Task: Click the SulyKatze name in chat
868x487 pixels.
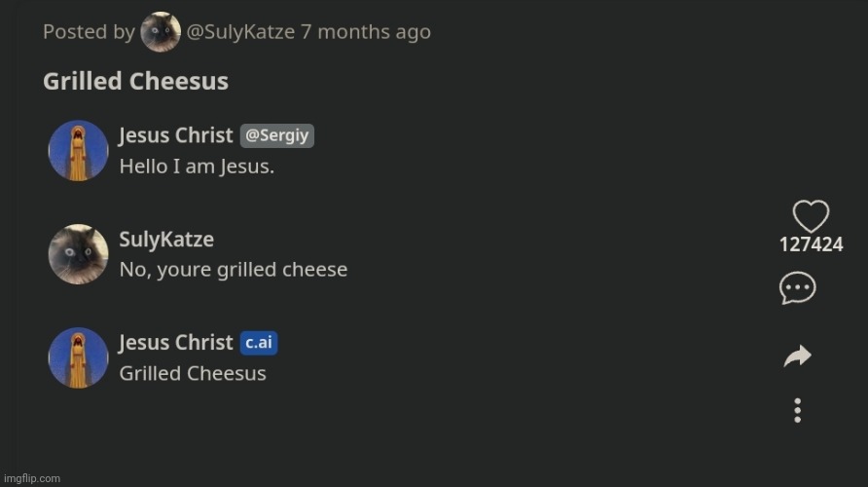Action: (x=166, y=240)
